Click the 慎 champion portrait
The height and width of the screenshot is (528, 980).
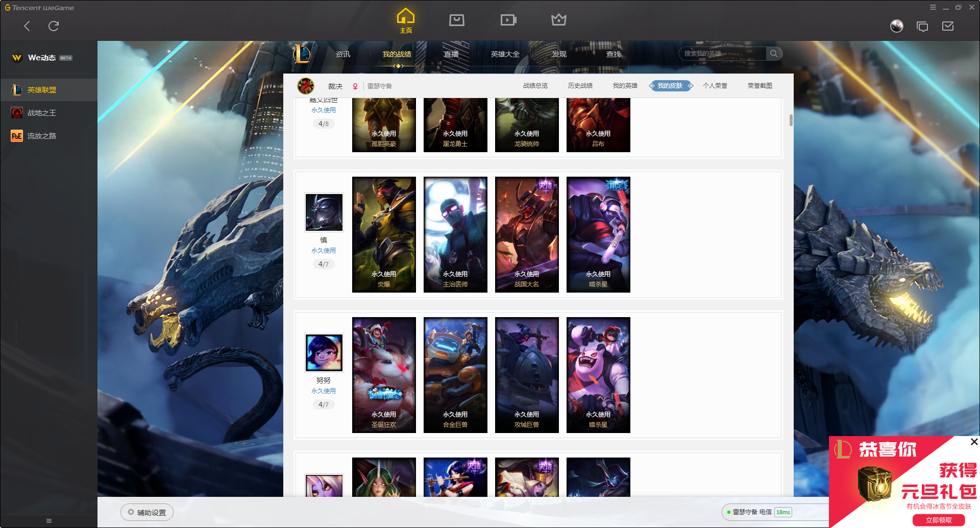coord(324,212)
